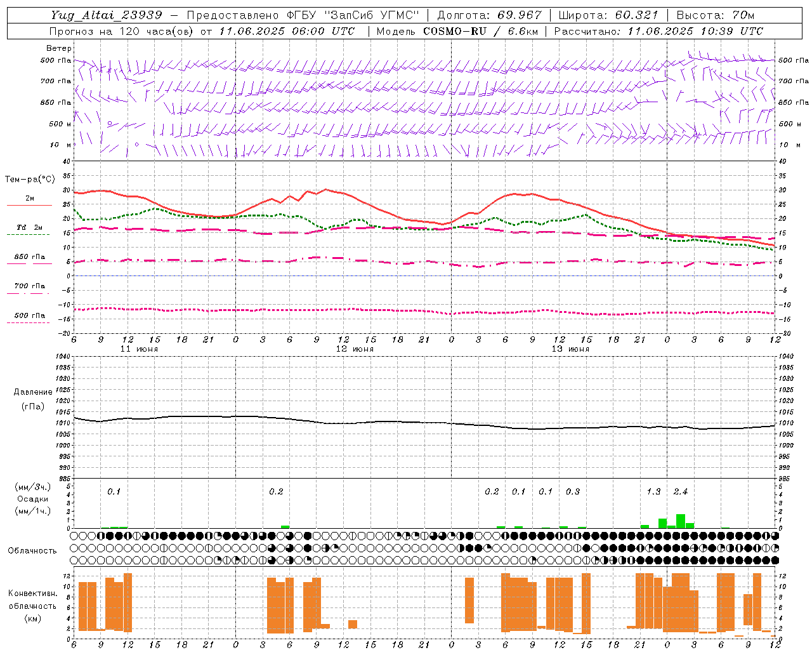812x650 pixels.
Task: Click the Широта: 60.321 value
Action: pos(608,15)
